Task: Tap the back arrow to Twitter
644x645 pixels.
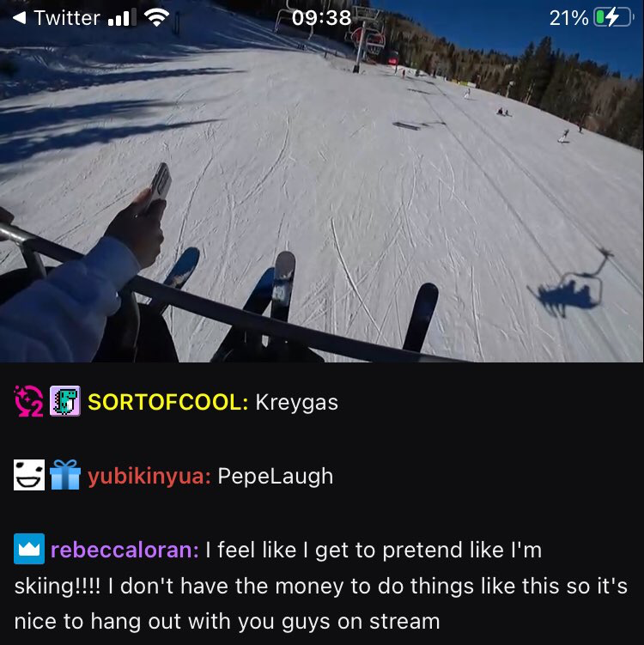Action: click(x=20, y=18)
